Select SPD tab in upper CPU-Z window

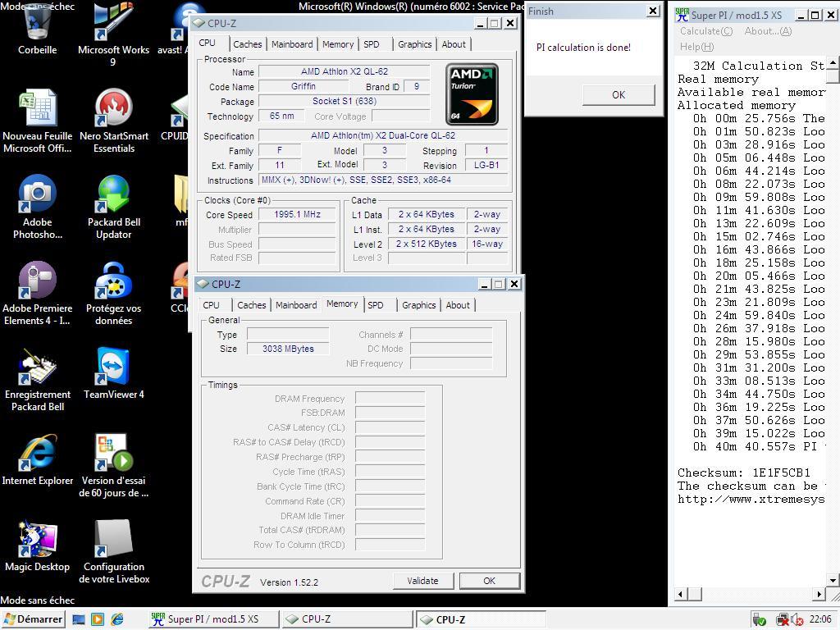pyautogui.click(x=372, y=44)
